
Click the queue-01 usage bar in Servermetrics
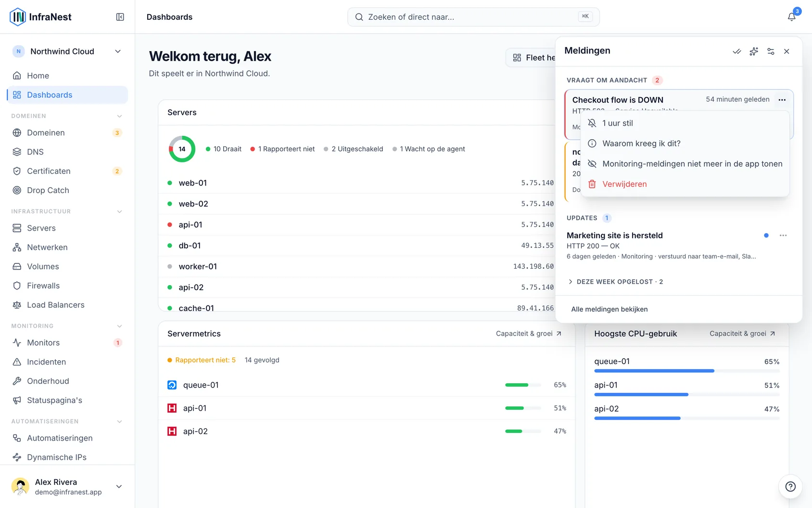523,385
